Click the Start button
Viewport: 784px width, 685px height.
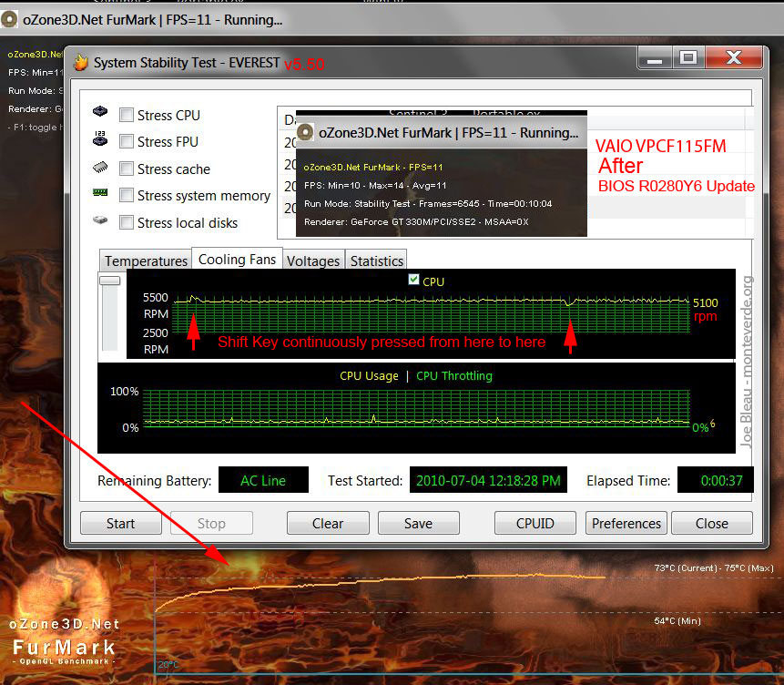[x=120, y=523]
